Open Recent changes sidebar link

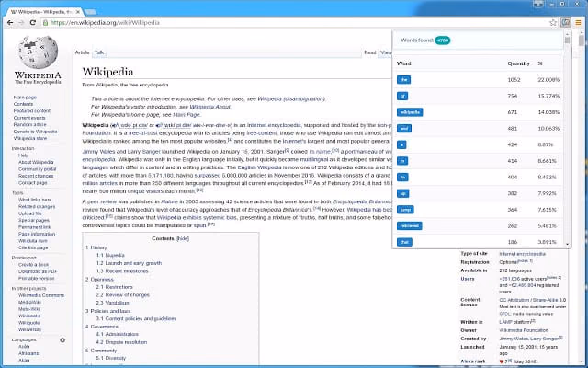point(36,176)
